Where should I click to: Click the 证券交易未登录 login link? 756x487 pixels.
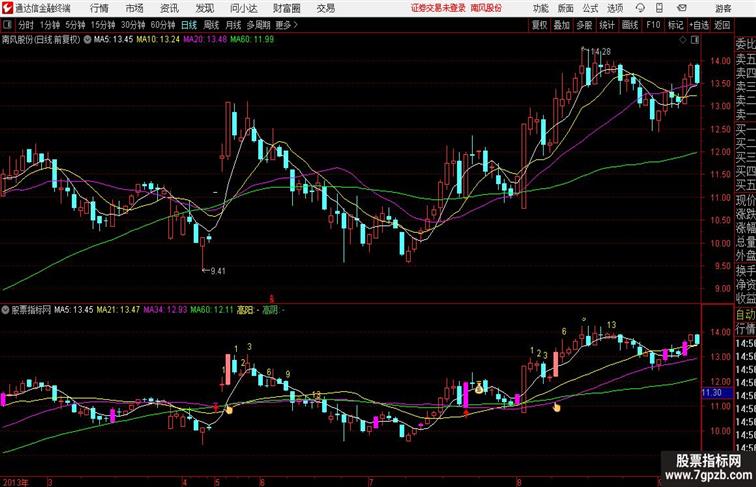(438, 8)
